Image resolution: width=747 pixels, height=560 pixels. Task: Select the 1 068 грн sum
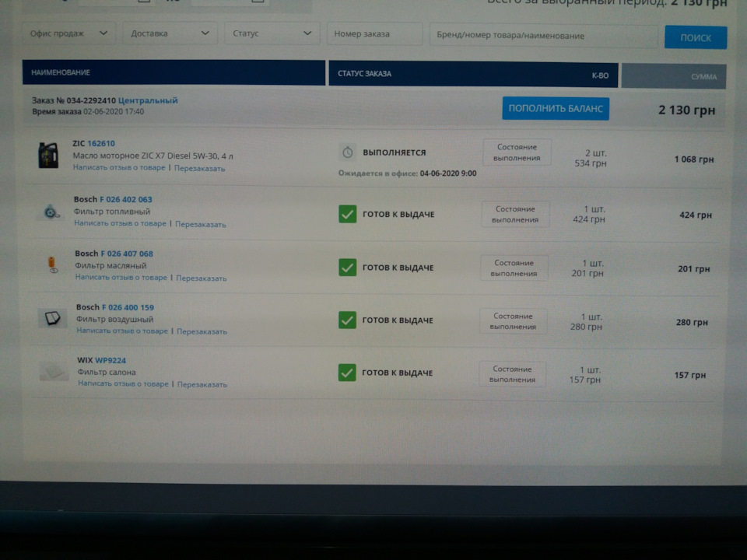tap(693, 159)
